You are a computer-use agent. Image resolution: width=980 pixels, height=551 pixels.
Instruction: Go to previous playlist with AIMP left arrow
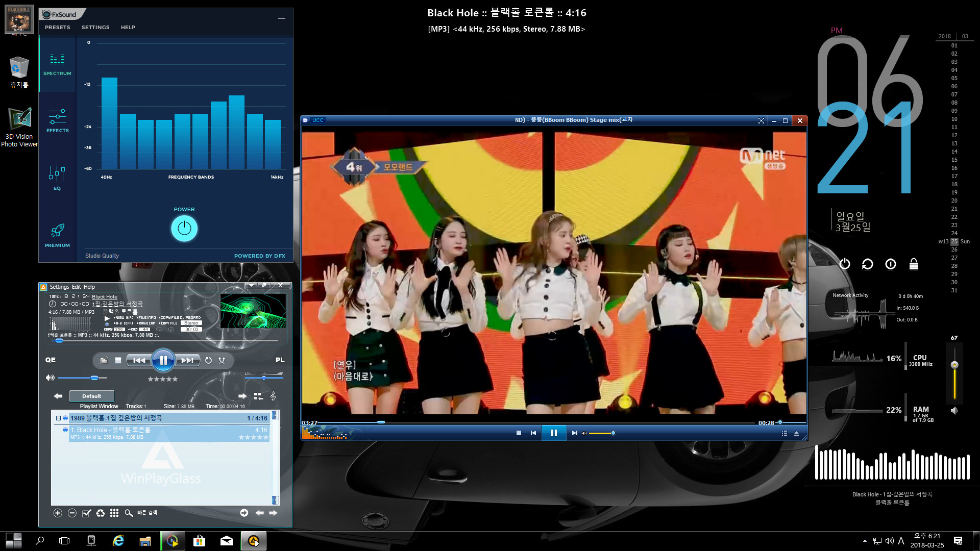click(58, 396)
